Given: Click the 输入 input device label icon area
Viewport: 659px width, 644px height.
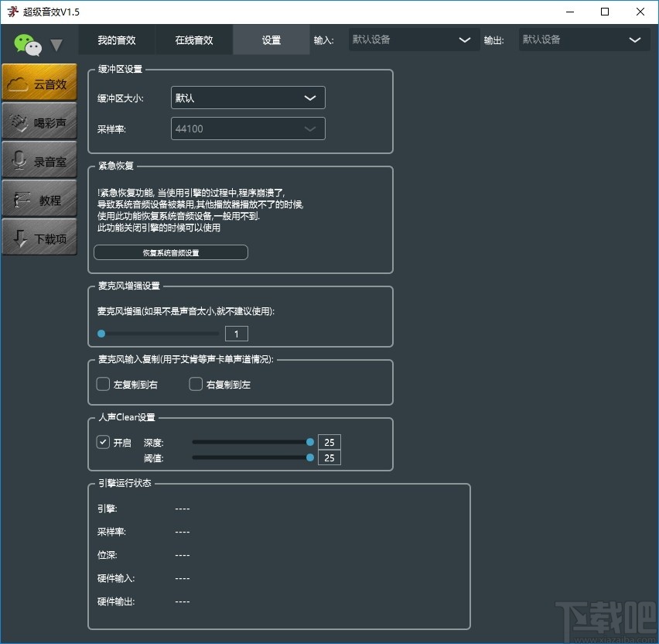Looking at the screenshot, I should pyautogui.click(x=324, y=39).
